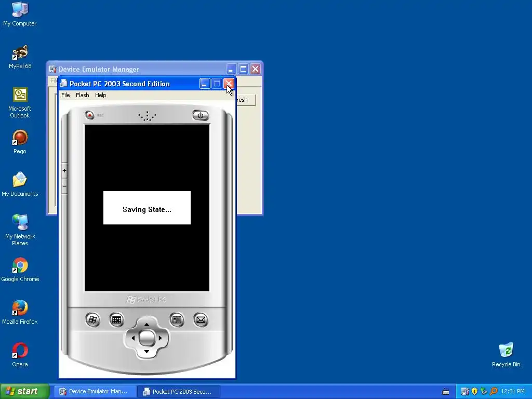Click Pocket PC 2003 taskbar button
The height and width of the screenshot is (399, 532).
pyautogui.click(x=179, y=392)
